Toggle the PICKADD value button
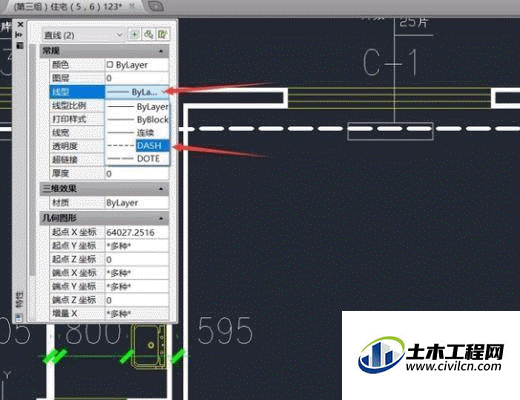This screenshot has width=520, height=400. (x=135, y=34)
